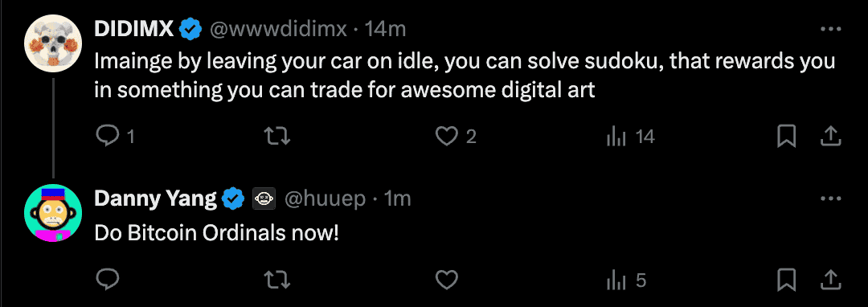This screenshot has height=307, width=868.
Task: Bookmark the DIDIMX tweet
Action: pyautogui.click(x=787, y=137)
